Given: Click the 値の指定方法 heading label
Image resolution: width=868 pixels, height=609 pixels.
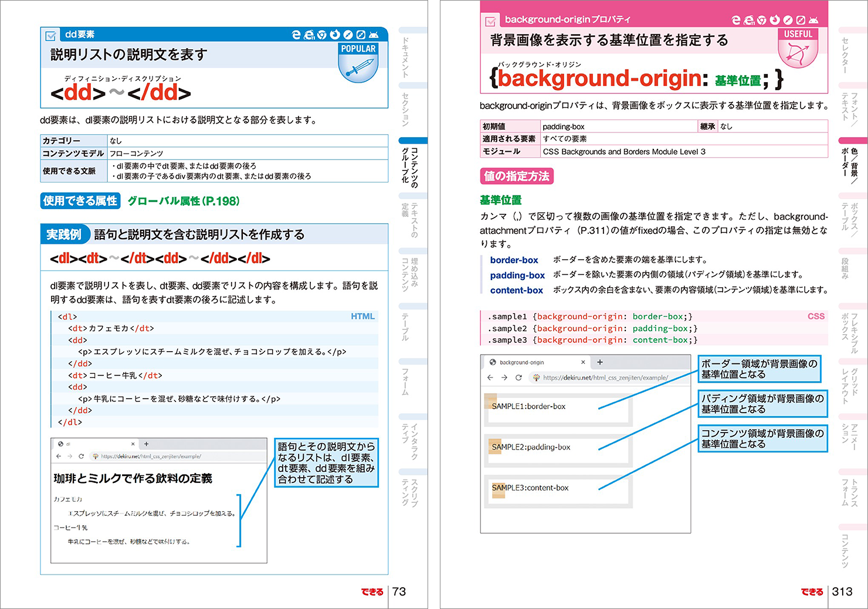Looking at the screenshot, I should [x=517, y=176].
